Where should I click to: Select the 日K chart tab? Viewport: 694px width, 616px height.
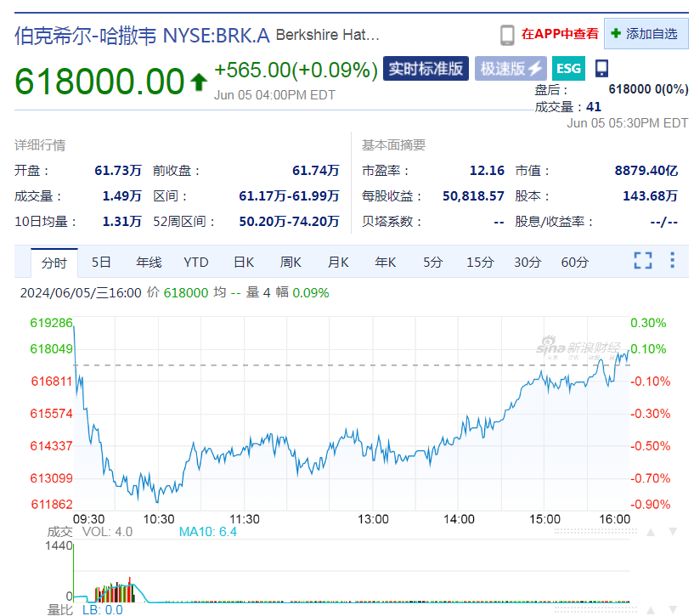click(244, 263)
